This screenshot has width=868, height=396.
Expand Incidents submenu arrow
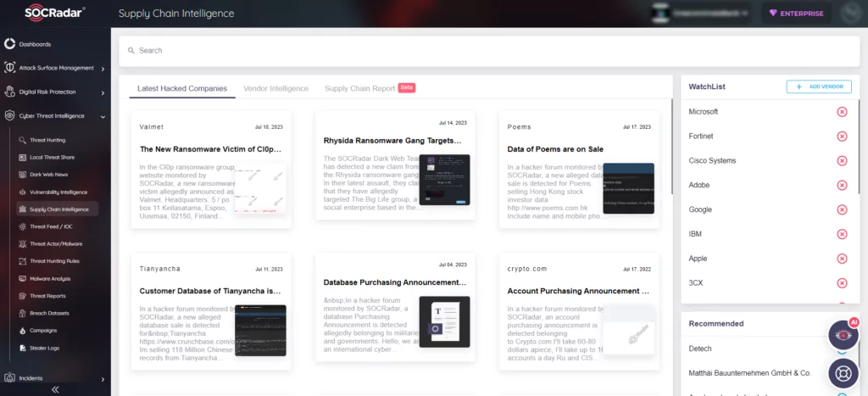(x=103, y=379)
